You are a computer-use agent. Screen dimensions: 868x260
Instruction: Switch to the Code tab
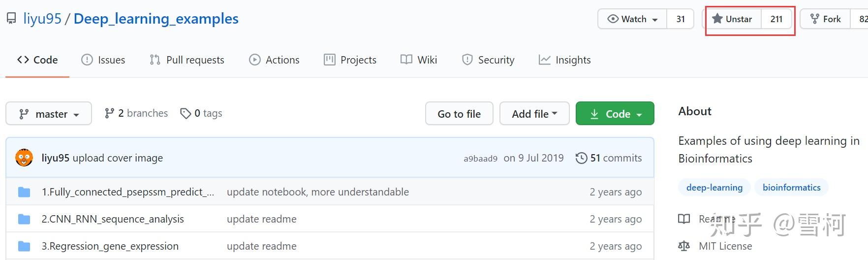pyautogui.click(x=37, y=60)
